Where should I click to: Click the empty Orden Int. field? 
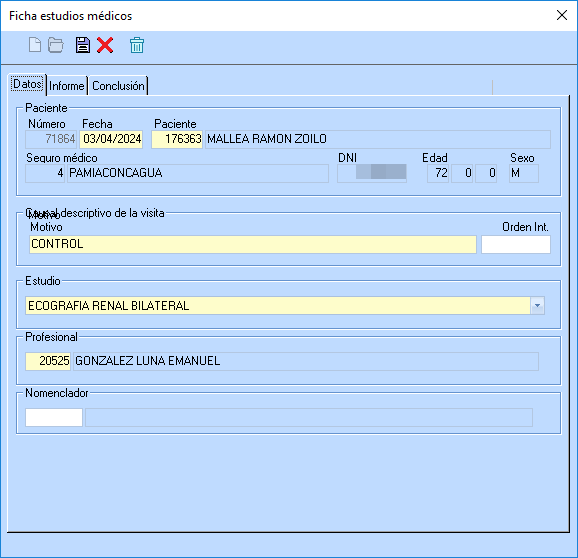[516, 244]
